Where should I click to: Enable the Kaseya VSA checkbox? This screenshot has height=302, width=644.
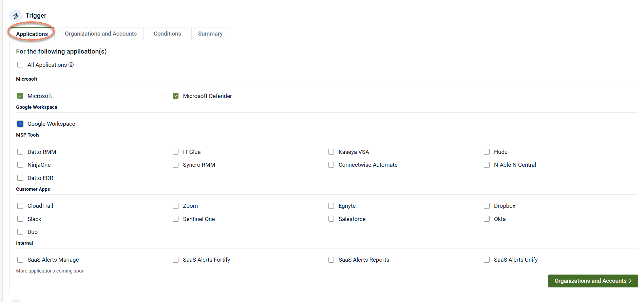tap(331, 152)
